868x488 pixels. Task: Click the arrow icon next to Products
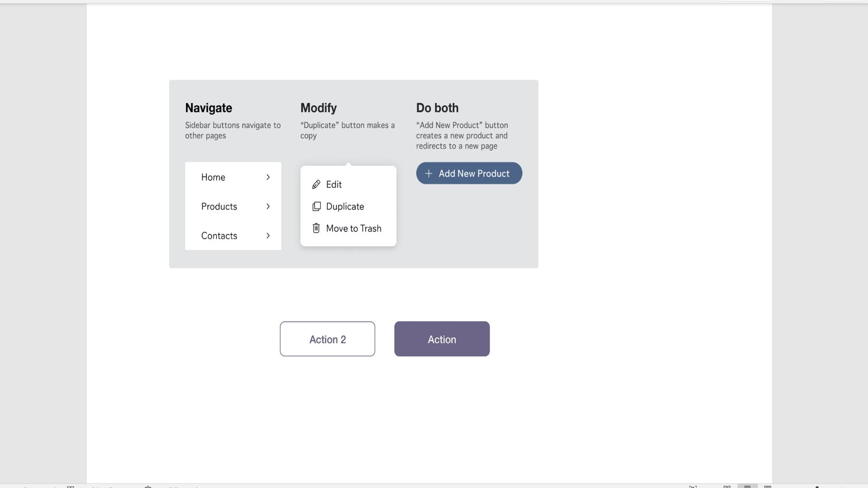pos(268,206)
